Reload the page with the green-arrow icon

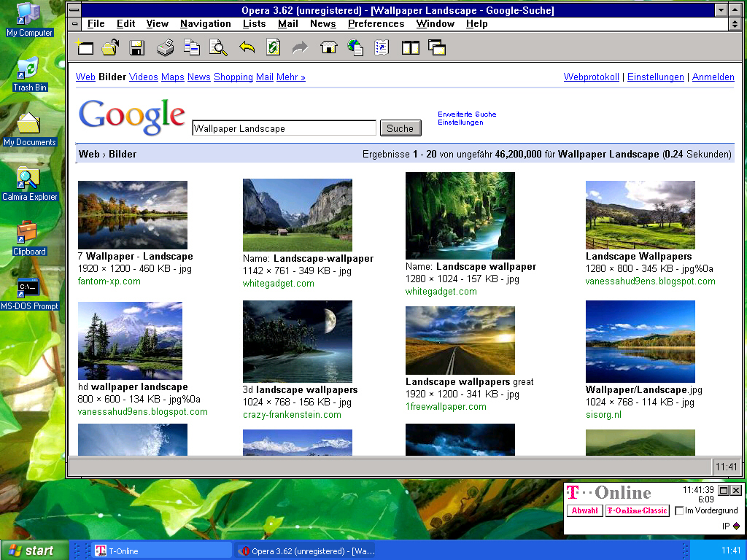tap(274, 47)
